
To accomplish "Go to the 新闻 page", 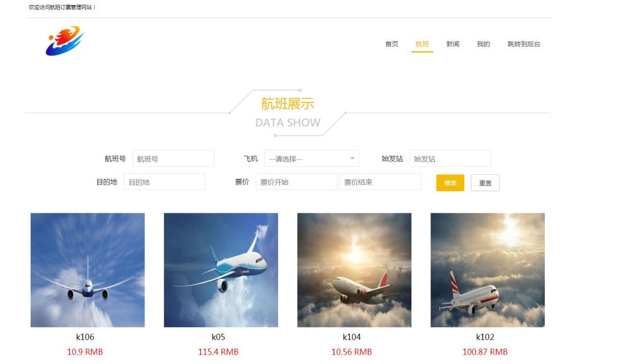I will click(x=453, y=44).
